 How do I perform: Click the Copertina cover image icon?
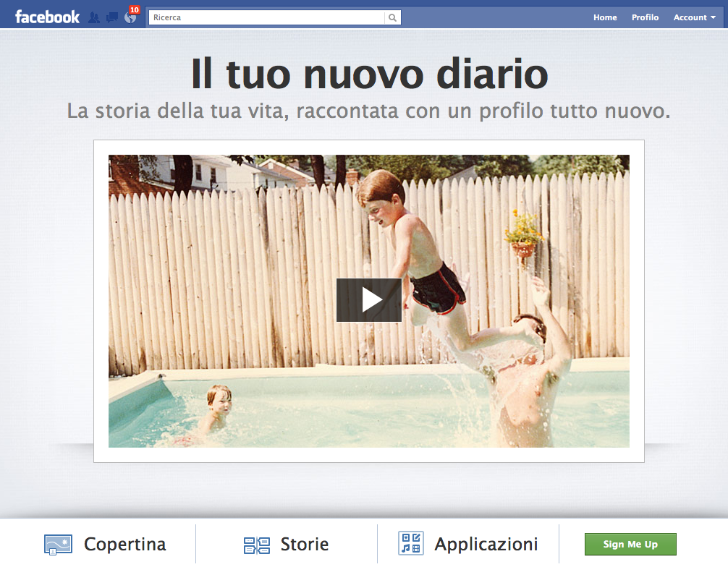coord(58,545)
